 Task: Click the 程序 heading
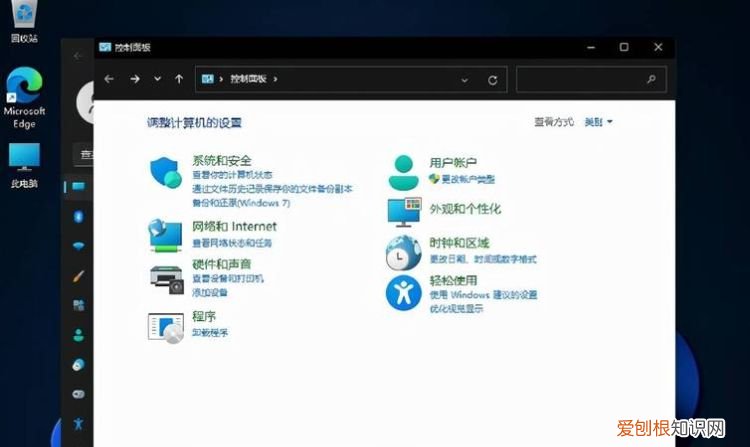pyautogui.click(x=204, y=316)
